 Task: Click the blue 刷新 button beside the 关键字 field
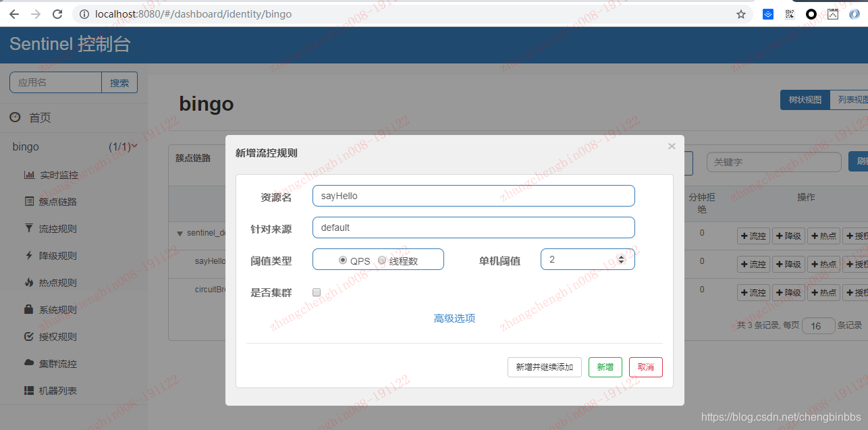click(859, 162)
